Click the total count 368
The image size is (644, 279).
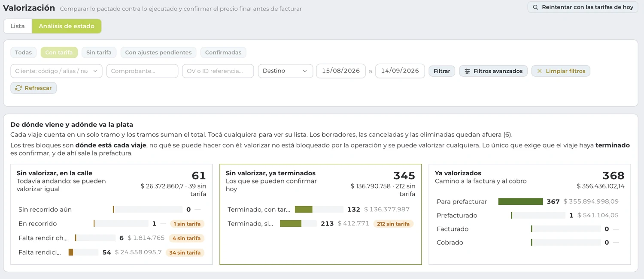point(614,176)
